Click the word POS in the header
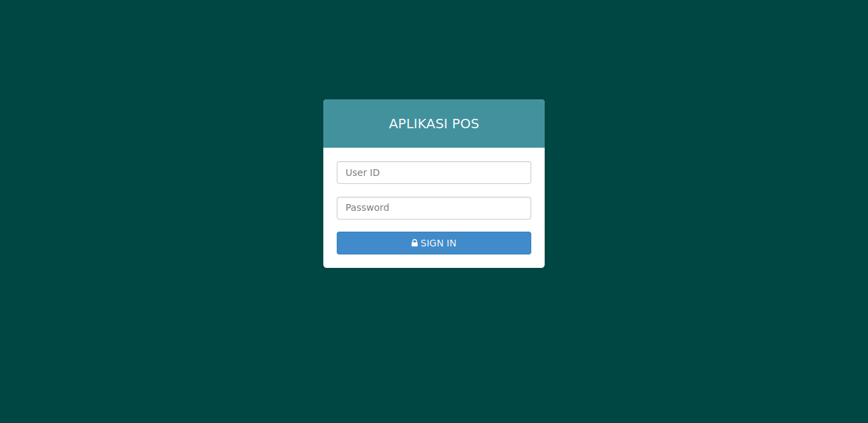This screenshot has height=423, width=868. (x=466, y=124)
